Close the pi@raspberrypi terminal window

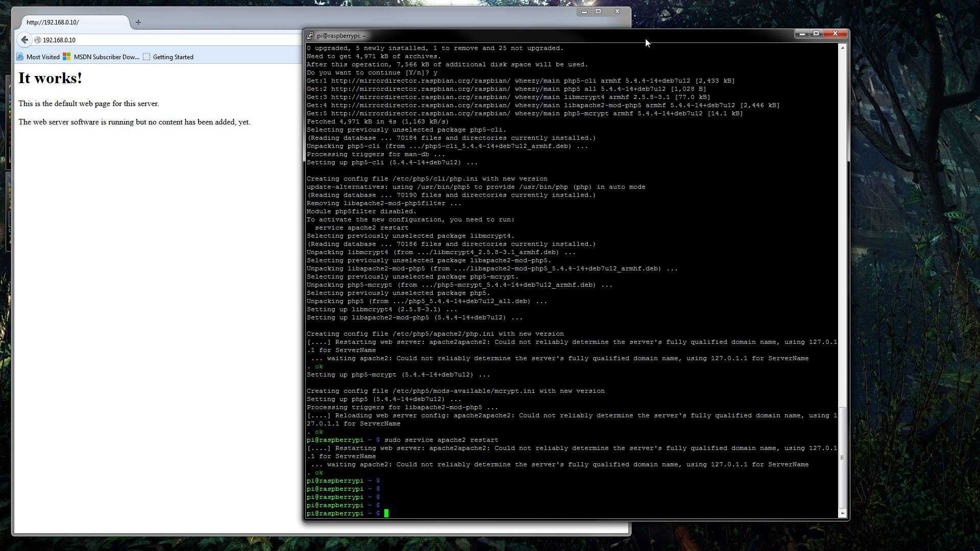[836, 34]
